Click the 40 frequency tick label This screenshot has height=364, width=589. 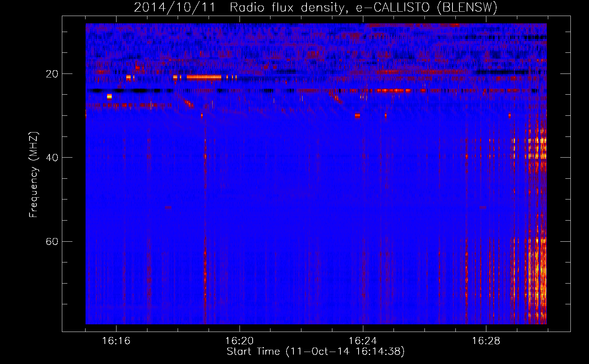point(52,158)
